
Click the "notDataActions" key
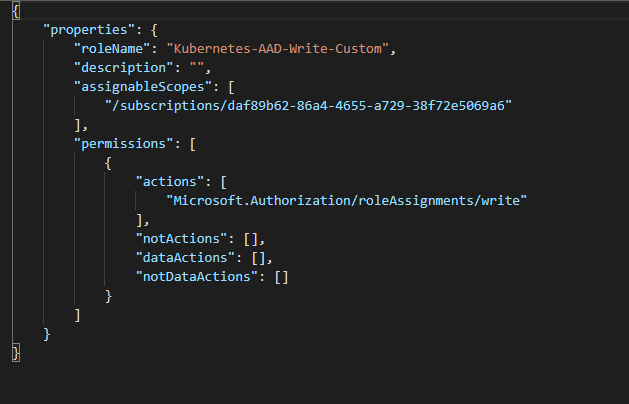click(x=197, y=277)
